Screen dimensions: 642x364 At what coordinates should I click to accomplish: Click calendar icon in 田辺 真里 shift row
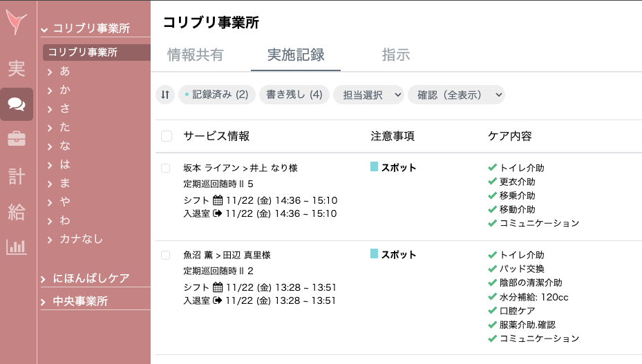coord(218,287)
